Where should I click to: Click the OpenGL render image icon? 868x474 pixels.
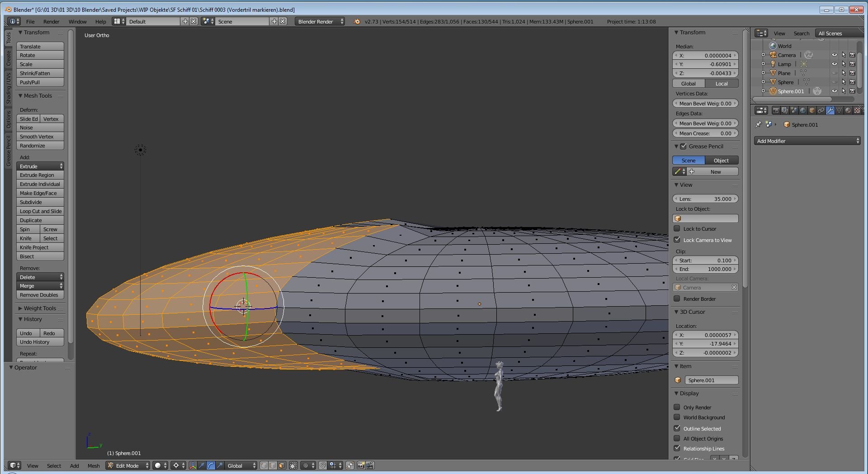click(361, 465)
